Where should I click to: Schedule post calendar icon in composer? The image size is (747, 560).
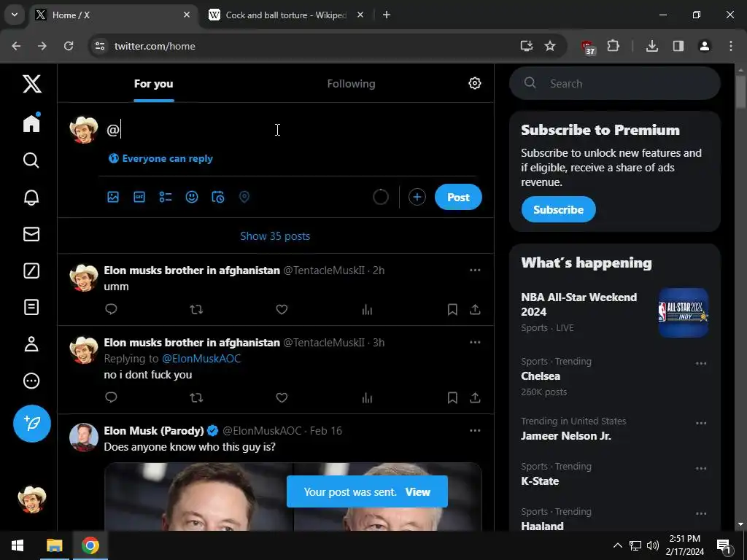(217, 197)
